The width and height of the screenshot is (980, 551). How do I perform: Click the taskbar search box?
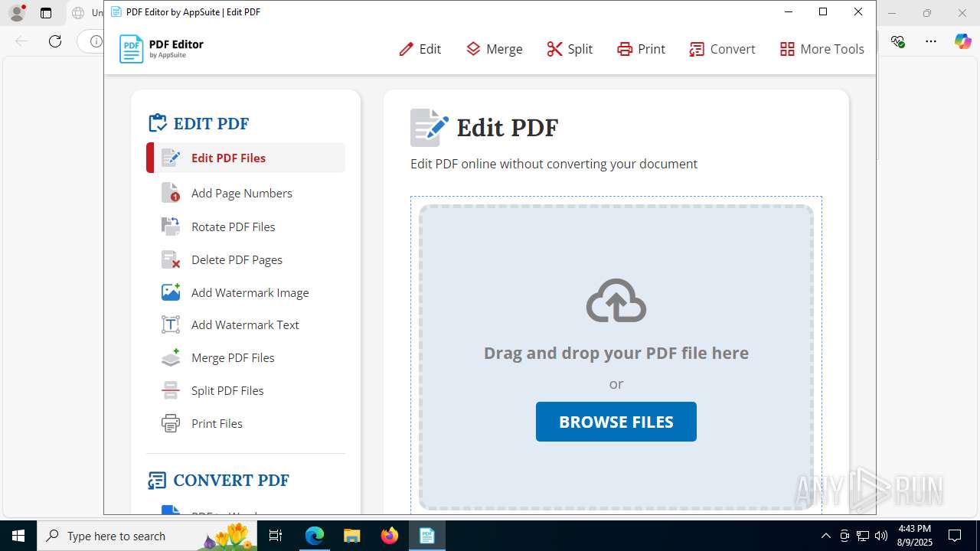point(147,536)
